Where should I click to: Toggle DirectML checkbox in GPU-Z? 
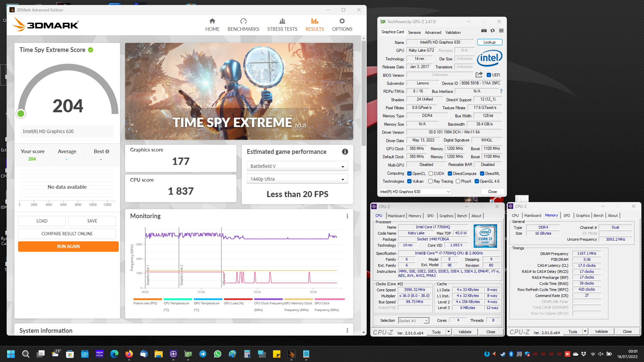[482, 174]
